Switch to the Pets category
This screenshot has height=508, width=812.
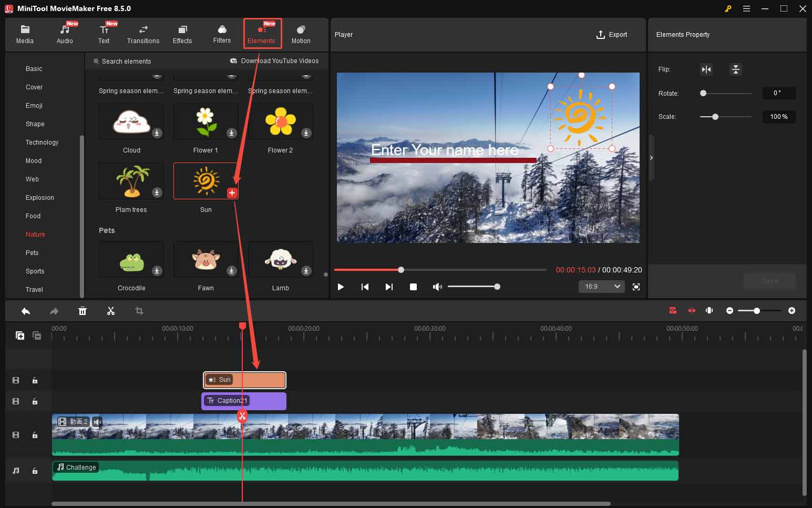point(32,252)
